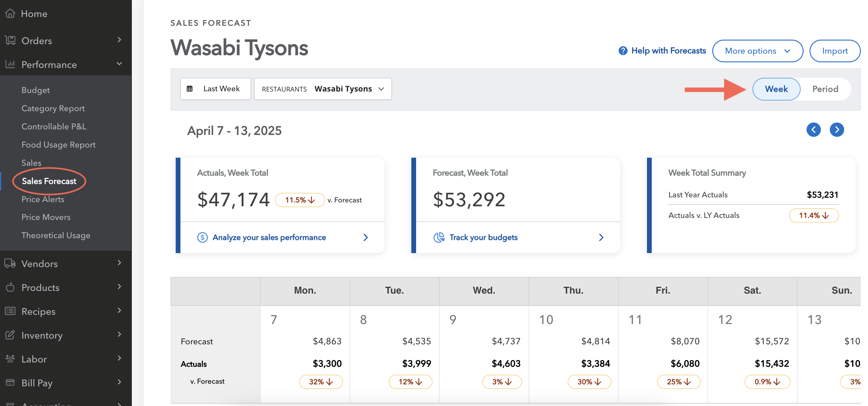Screen dimensions: 868x406
Task: Open Sales in the sidebar
Action: click(x=31, y=163)
